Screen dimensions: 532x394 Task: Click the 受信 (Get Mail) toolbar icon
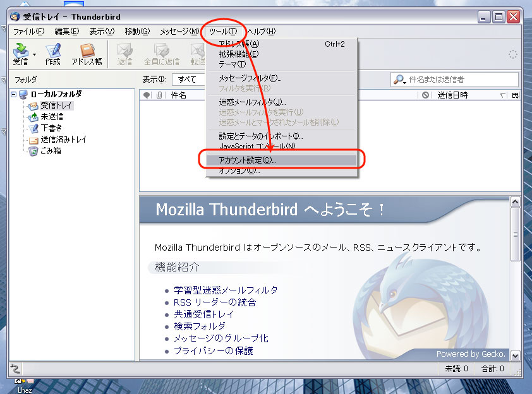coord(21,54)
